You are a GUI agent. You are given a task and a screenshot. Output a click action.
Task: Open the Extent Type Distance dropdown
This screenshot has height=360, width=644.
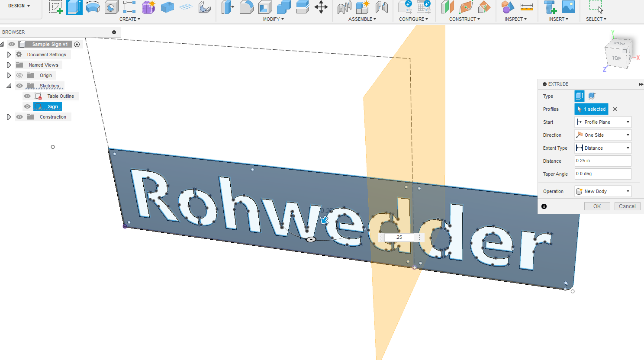click(x=603, y=148)
